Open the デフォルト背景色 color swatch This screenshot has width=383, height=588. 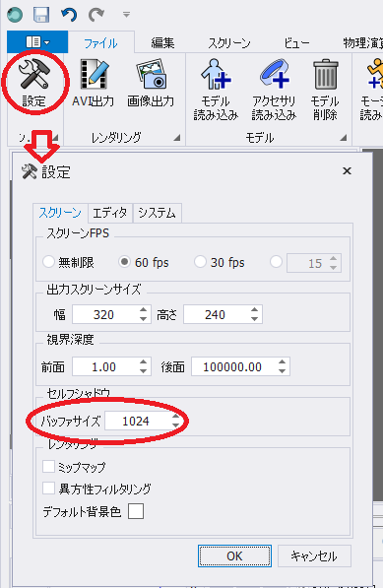[x=136, y=511]
